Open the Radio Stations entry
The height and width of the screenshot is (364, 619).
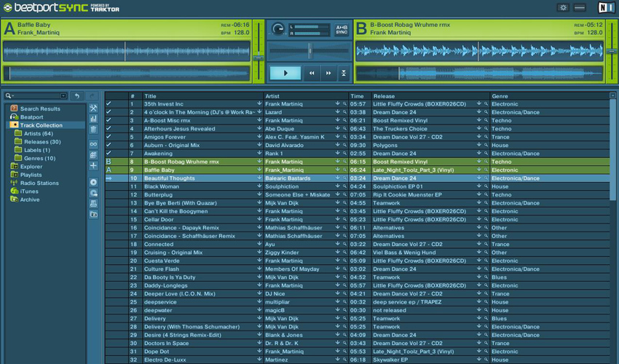pyautogui.click(x=39, y=183)
